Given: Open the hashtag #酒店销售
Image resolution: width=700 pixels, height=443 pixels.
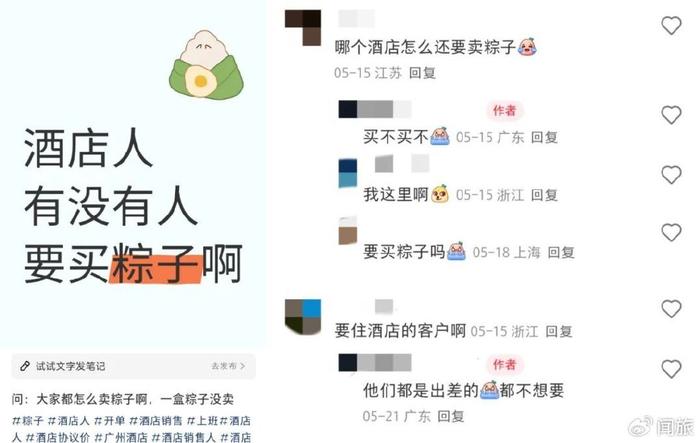Looking at the screenshot, I should click(156, 421).
